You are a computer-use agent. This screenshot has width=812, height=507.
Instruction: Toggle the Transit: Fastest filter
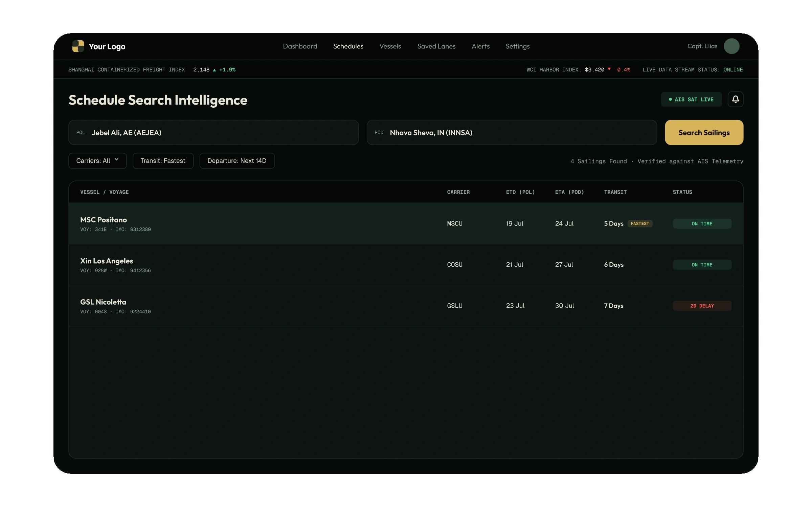tap(163, 161)
